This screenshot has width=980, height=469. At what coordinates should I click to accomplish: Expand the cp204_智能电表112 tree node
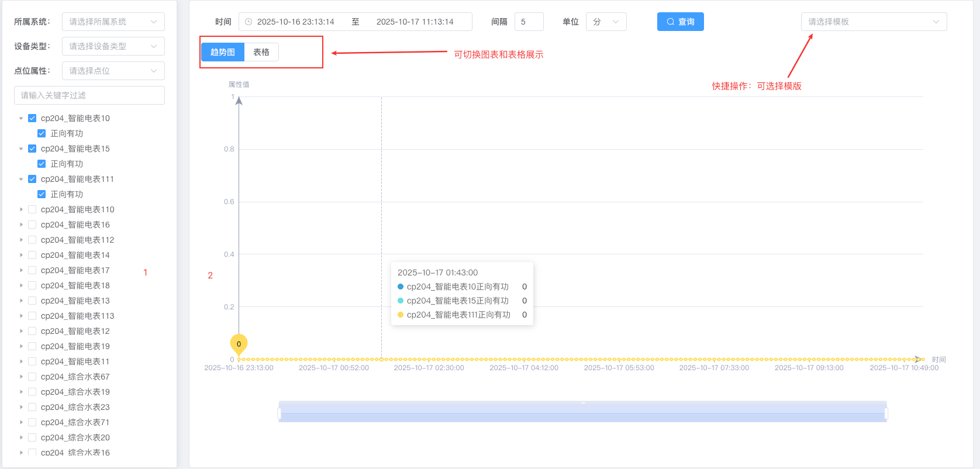pos(21,240)
